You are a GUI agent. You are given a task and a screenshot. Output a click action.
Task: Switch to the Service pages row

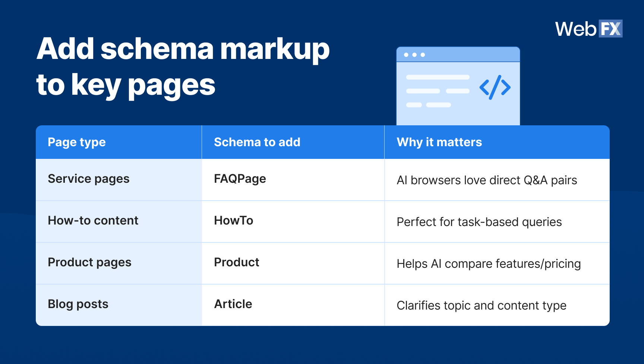88,179
